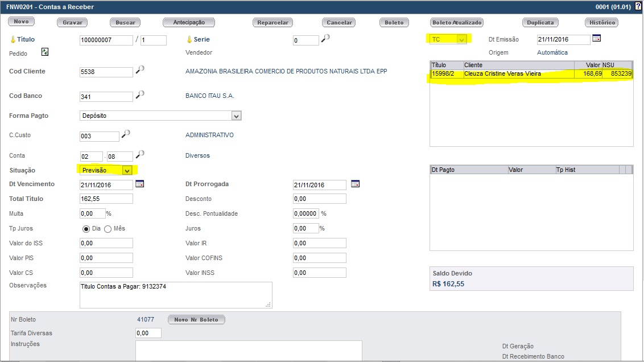
Task: Click the Boleto Atualizado button
Action: pyautogui.click(x=457, y=23)
